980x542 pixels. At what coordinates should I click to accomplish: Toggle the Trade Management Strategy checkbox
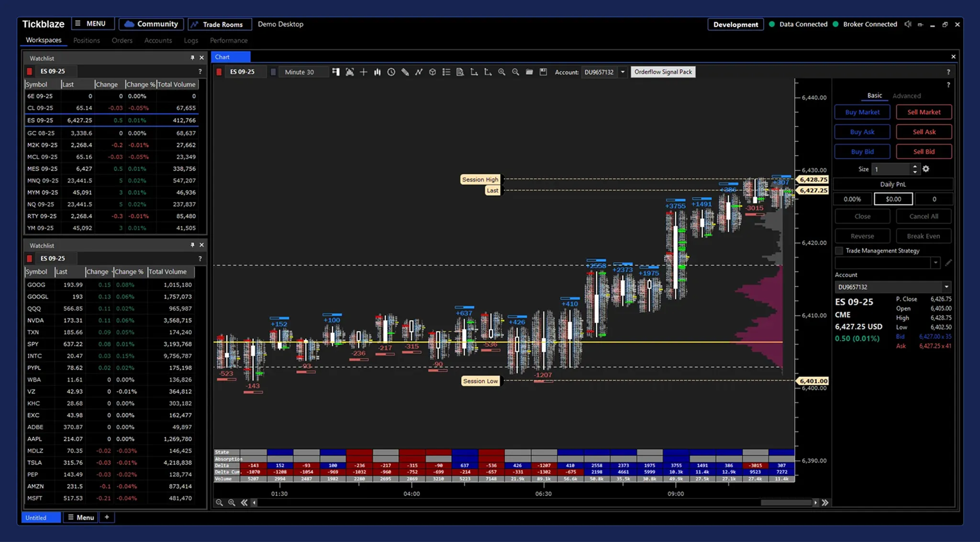click(x=839, y=251)
